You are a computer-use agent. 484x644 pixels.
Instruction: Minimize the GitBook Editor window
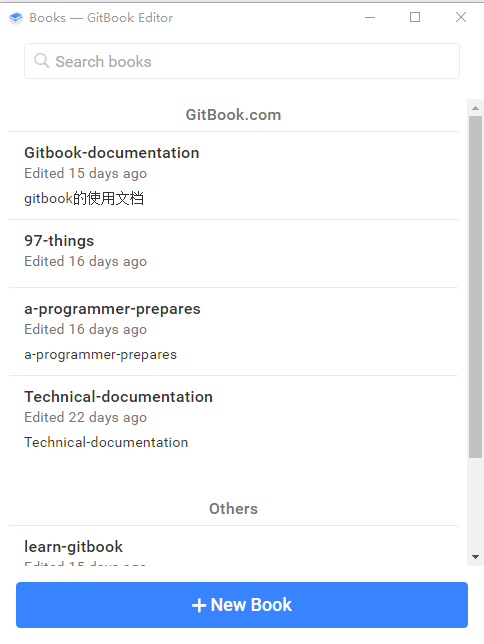(x=370, y=17)
